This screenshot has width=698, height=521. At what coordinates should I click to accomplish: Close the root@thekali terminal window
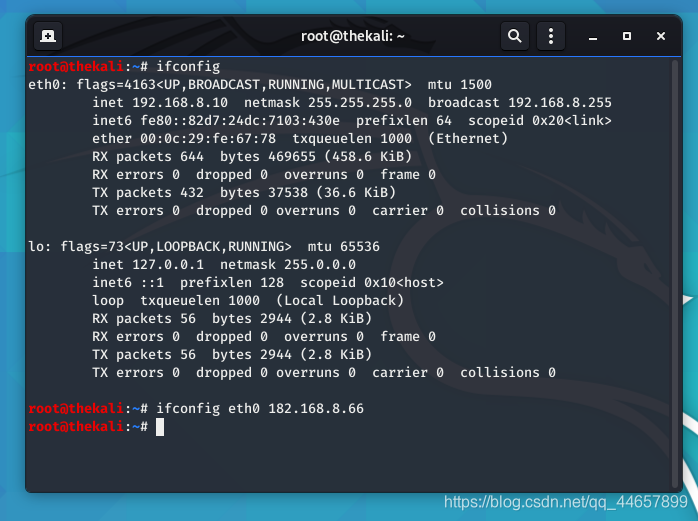coord(661,37)
